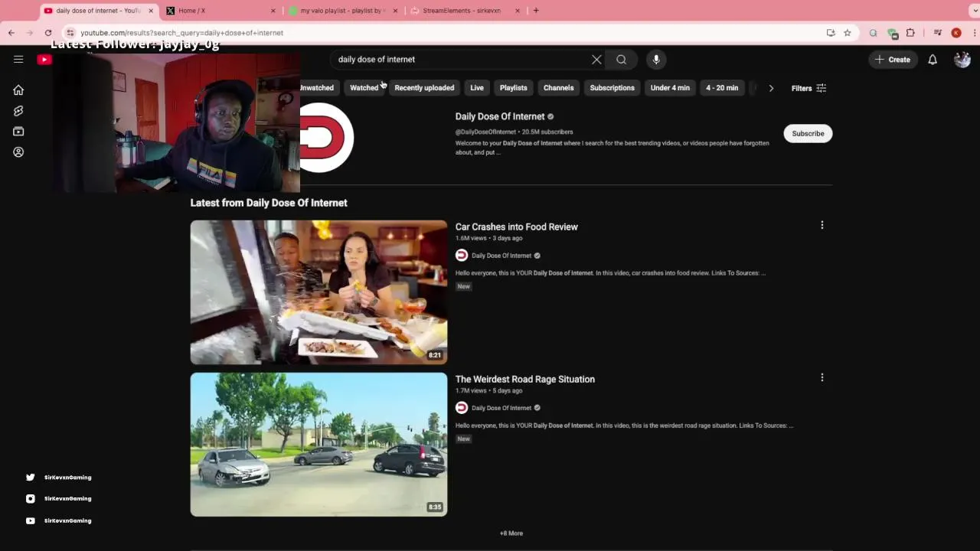980x551 pixels.
Task: Close the StreamElements tab
Action: pos(518,11)
